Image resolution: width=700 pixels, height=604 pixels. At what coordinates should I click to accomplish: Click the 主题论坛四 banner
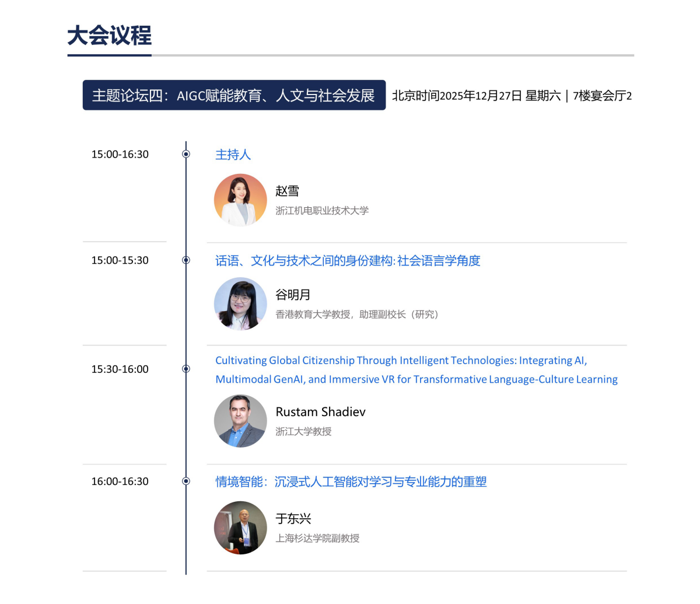click(235, 95)
